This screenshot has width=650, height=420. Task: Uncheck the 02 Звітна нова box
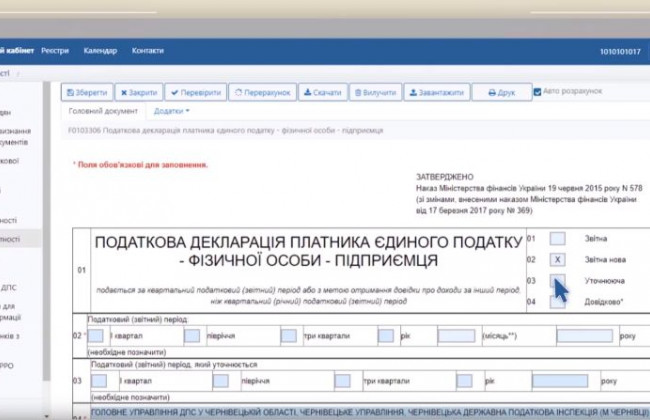[557, 260]
